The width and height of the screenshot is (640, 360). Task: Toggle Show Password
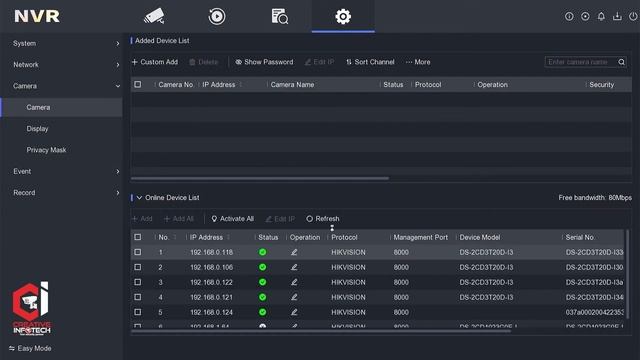click(264, 62)
